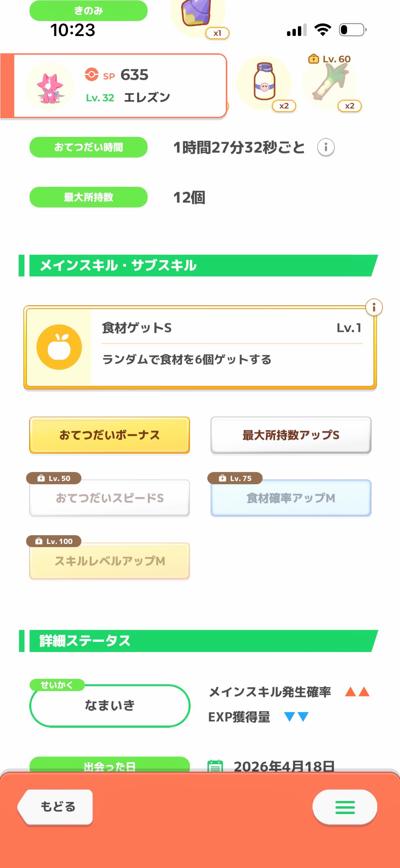
Task: Tap locked おてつだいスピードS skill
Action: 109,498
